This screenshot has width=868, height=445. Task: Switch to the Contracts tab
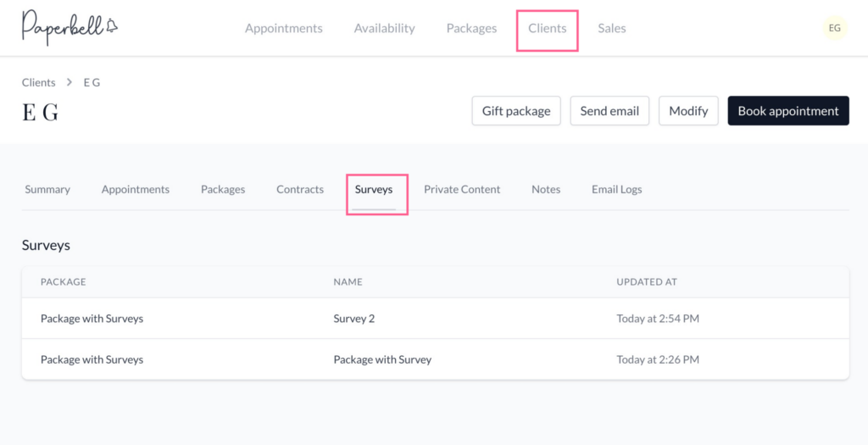pos(300,189)
